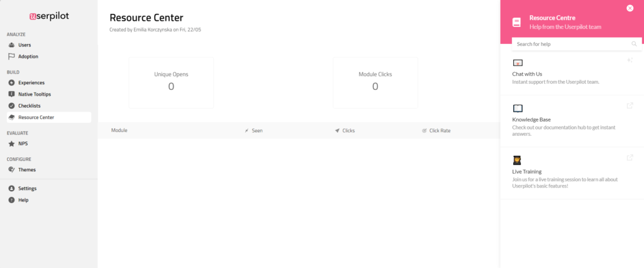Click the NPS star icon
The image size is (644, 268).
[11, 144]
